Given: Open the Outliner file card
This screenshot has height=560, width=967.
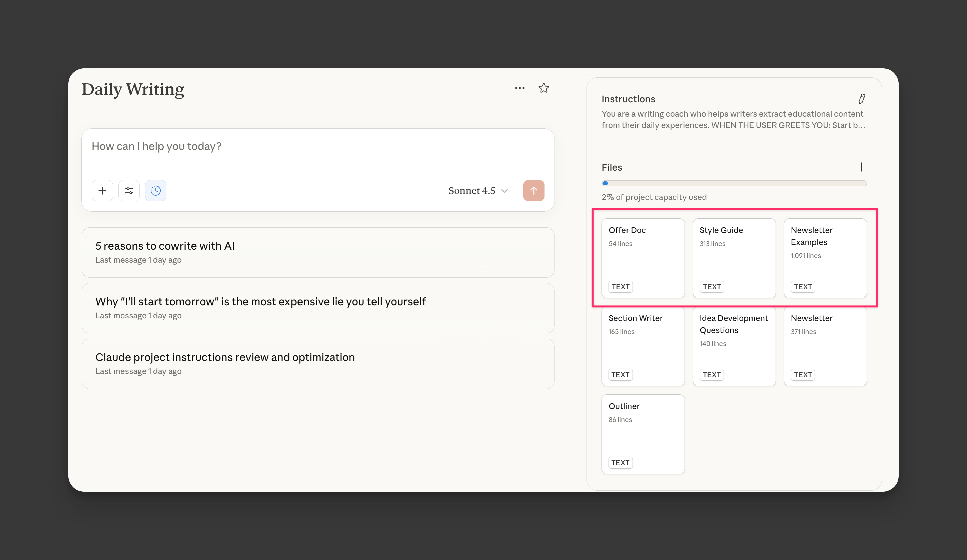Looking at the screenshot, I should click(643, 434).
